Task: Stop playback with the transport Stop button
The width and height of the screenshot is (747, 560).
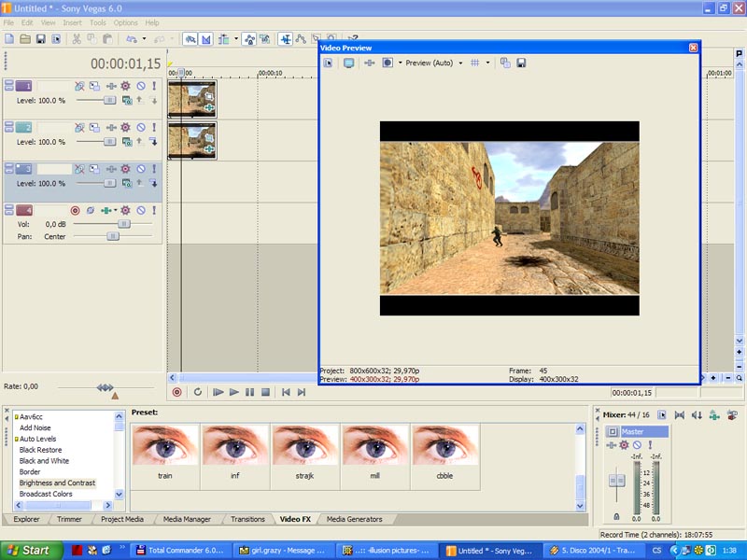Action: click(x=266, y=392)
